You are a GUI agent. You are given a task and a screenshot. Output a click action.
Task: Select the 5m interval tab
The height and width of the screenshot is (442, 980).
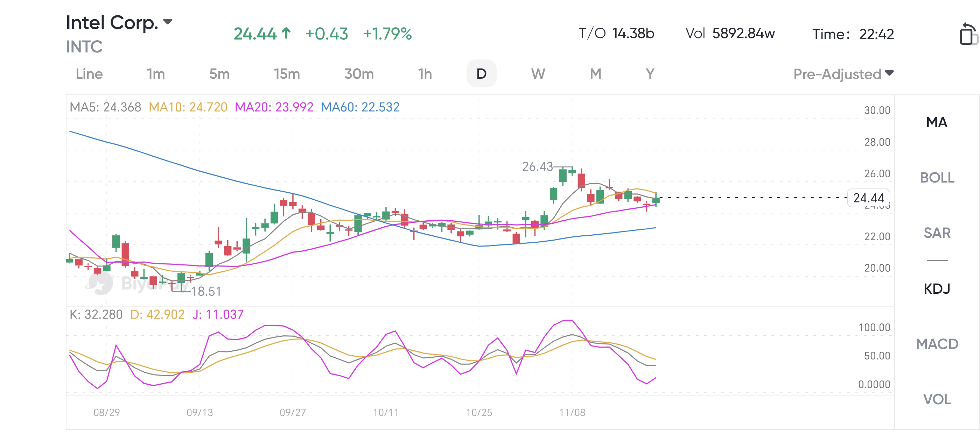tap(219, 74)
